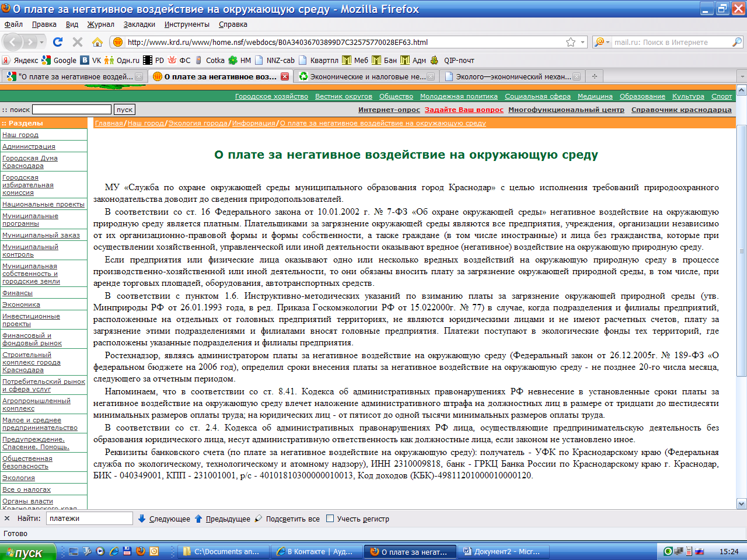Screen dimensions: 747x560
Task: Open the Правка menu
Action: point(44,24)
